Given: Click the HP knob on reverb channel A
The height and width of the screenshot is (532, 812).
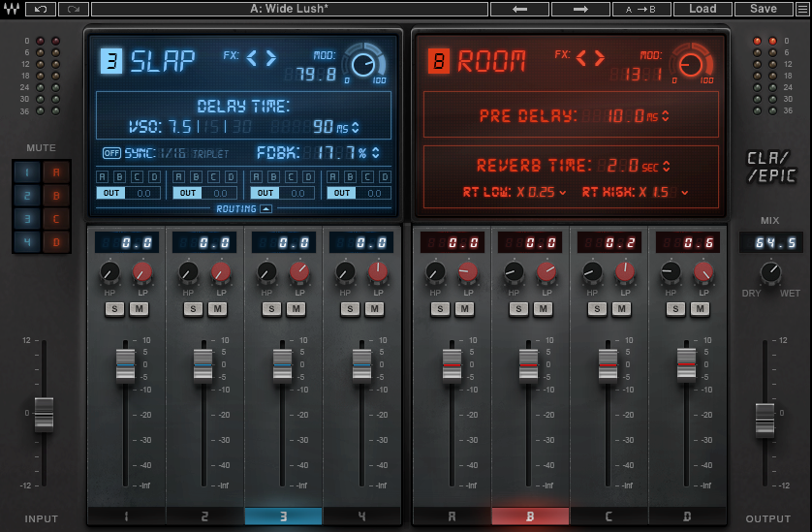Looking at the screenshot, I should [x=435, y=272].
